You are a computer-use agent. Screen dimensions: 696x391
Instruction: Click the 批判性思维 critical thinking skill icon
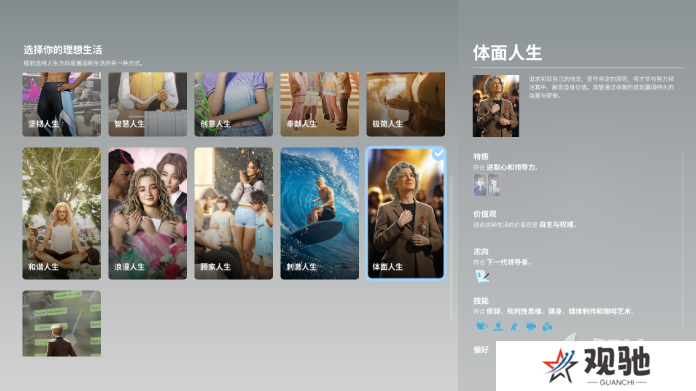[x=498, y=326]
